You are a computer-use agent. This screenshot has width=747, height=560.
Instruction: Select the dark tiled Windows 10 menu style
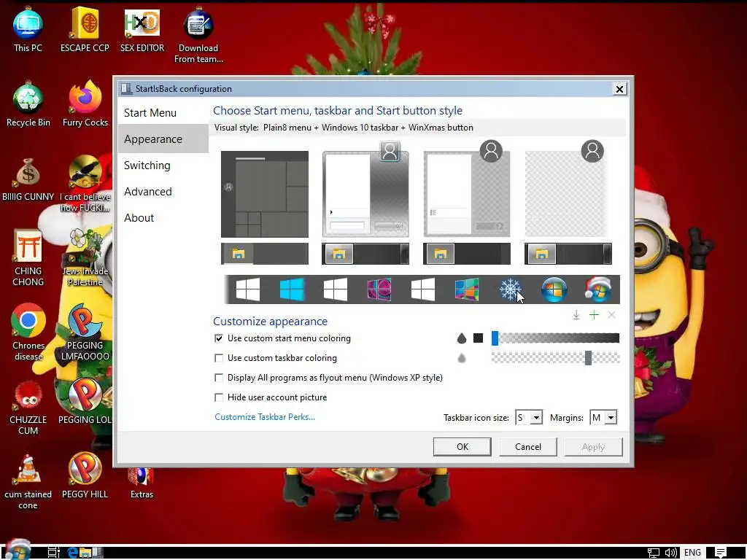click(264, 194)
